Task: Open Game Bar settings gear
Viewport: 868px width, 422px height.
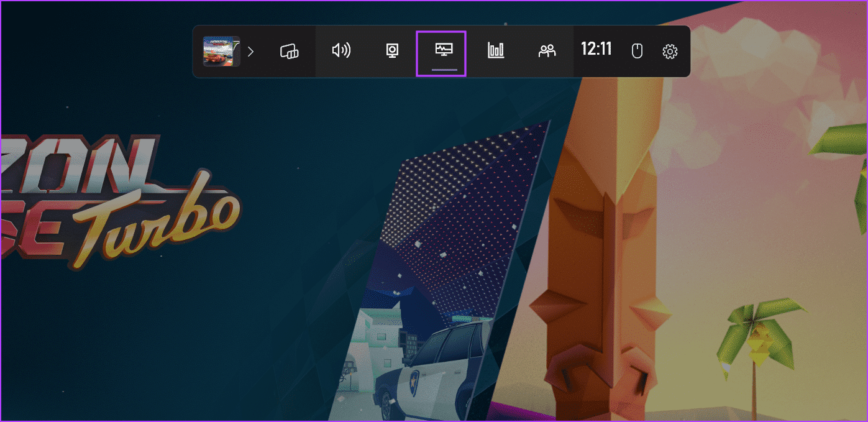Action: pos(670,52)
